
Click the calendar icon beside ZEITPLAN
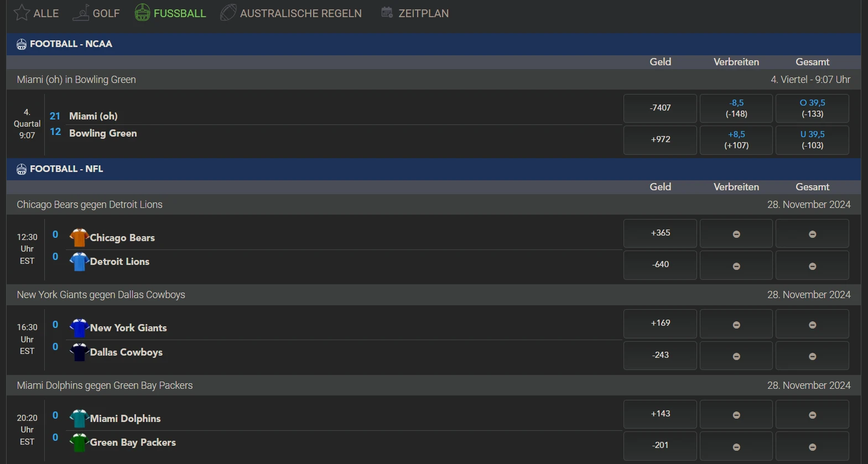pos(387,12)
